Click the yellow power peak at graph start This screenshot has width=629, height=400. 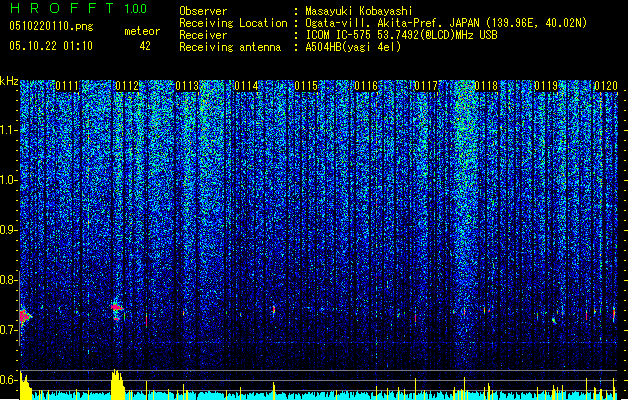coord(26,386)
